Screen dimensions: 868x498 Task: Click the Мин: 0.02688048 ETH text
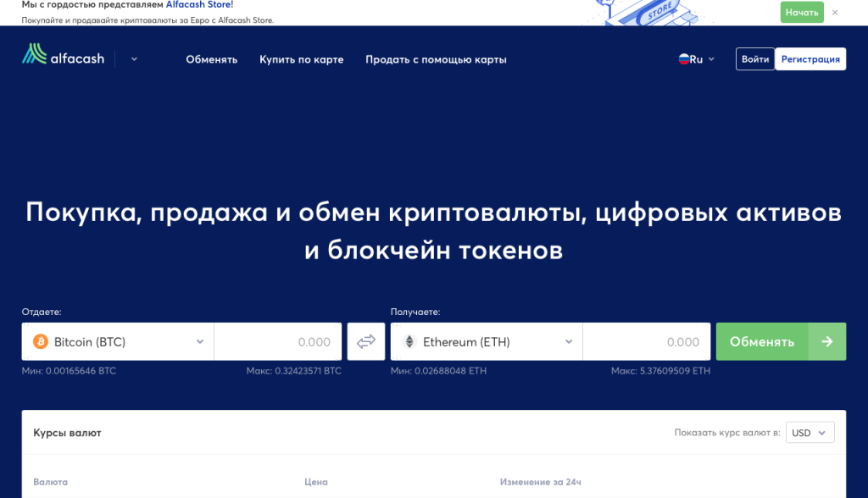[438, 371]
